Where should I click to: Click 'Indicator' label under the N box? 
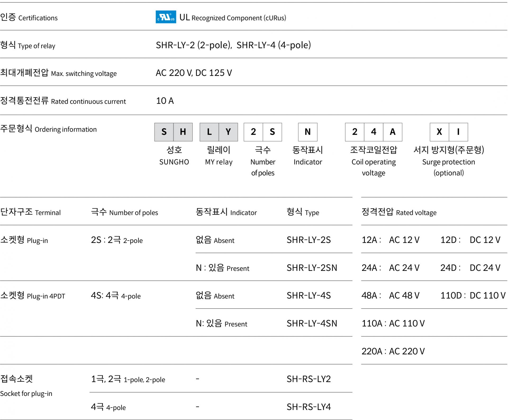pyautogui.click(x=308, y=162)
